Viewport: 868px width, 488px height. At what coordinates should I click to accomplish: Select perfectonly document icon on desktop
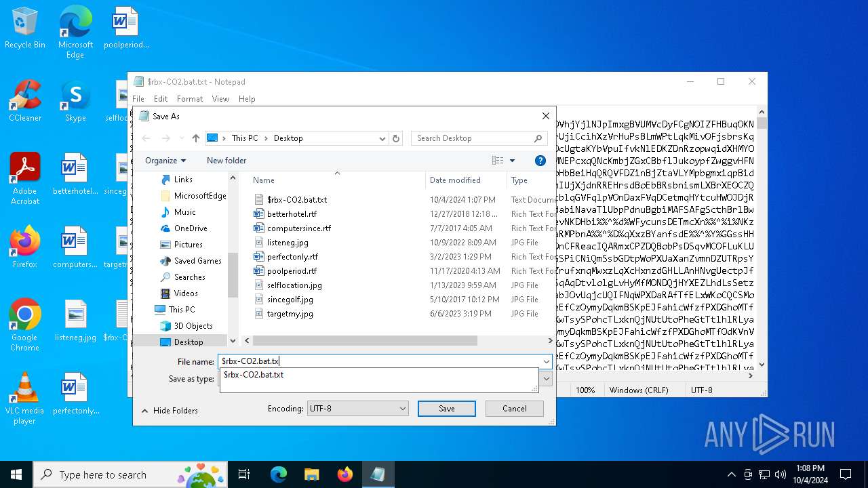click(75, 394)
